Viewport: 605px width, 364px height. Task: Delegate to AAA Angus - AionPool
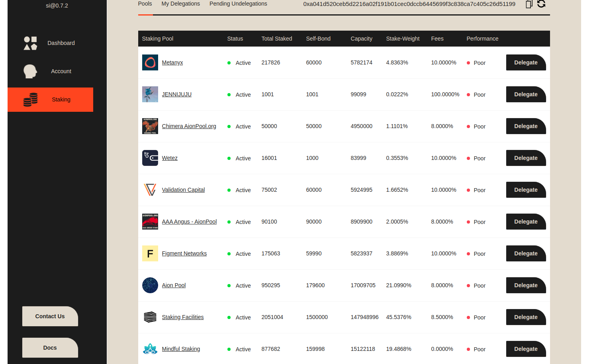(x=526, y=222)
